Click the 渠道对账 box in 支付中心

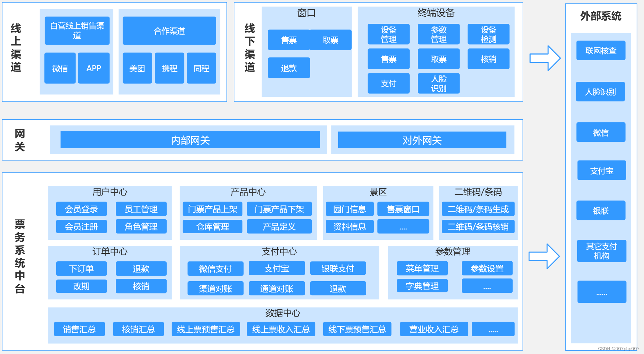point(215,288)
